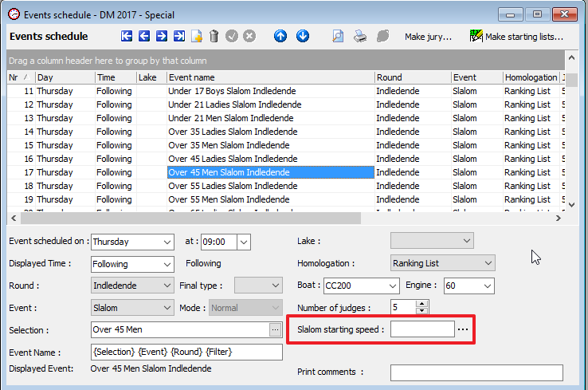Go to first record in events schedule

point(127,36)
